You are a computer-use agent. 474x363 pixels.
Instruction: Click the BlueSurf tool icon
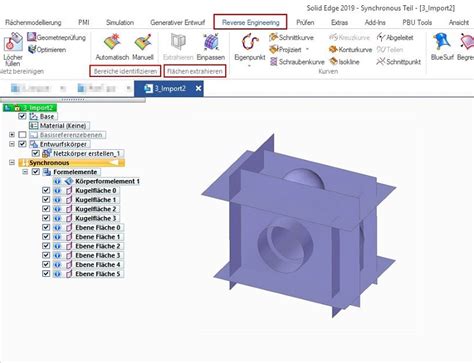tap(441, 43)
